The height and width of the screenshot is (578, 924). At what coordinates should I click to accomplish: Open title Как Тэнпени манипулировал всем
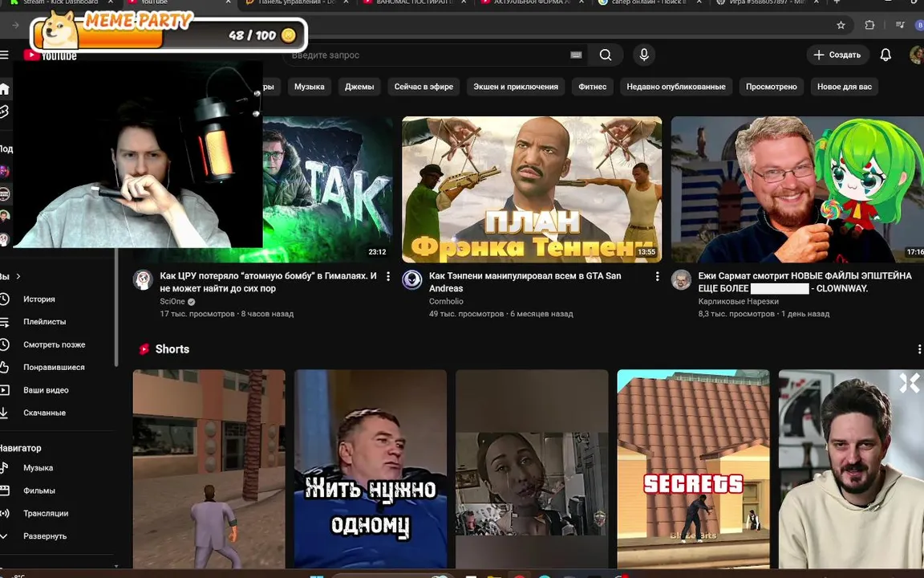pos(525,282)
